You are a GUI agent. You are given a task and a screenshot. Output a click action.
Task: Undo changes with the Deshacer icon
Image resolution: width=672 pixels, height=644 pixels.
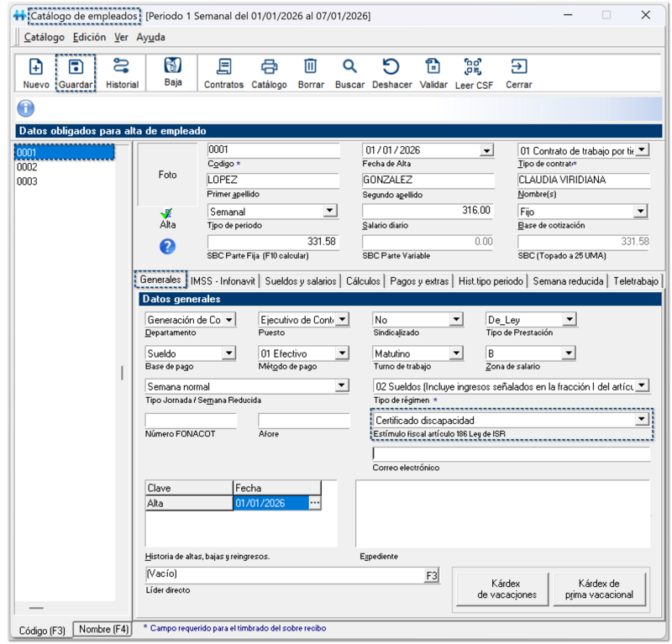391,67
